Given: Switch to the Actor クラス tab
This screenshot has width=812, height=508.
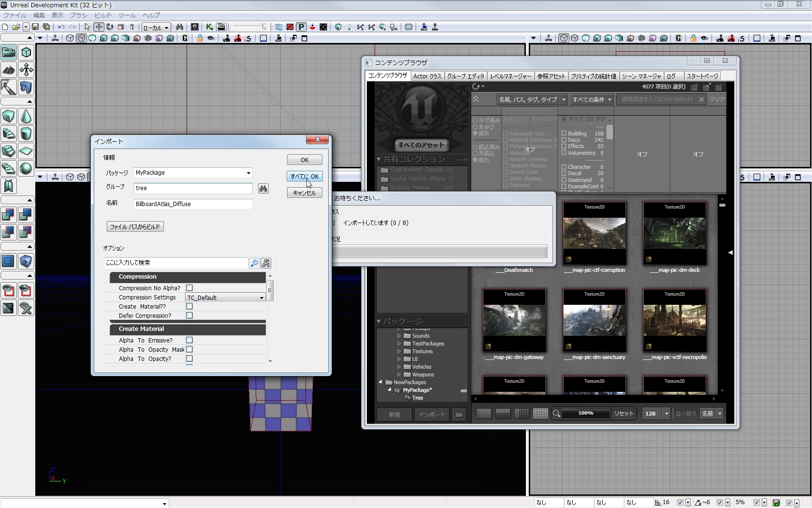Looking at the screenshot, I should point(427,76).
